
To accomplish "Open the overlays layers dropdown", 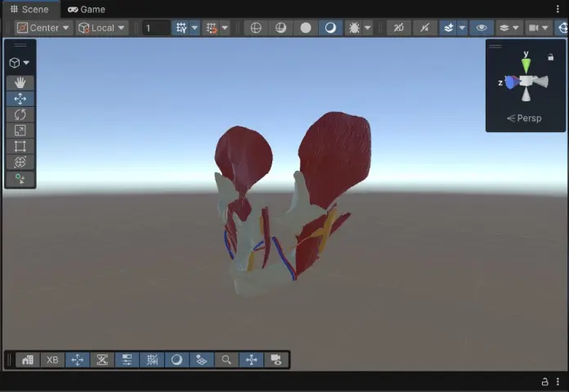I will tap(509, 28).
